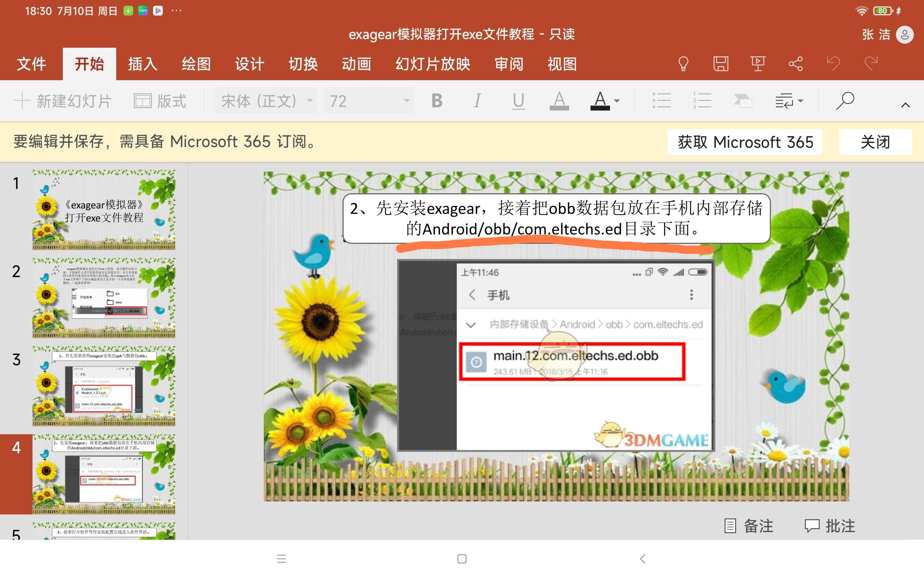Tap the Android recent apps button
Image resolution: width=924 pixels, height=578 pixels.
282,559
